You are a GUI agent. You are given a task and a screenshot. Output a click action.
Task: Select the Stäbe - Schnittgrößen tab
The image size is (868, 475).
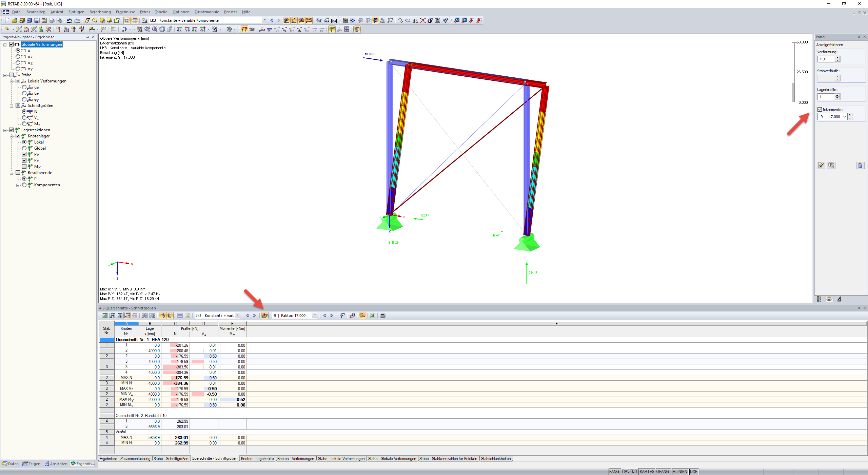[171, 459]
